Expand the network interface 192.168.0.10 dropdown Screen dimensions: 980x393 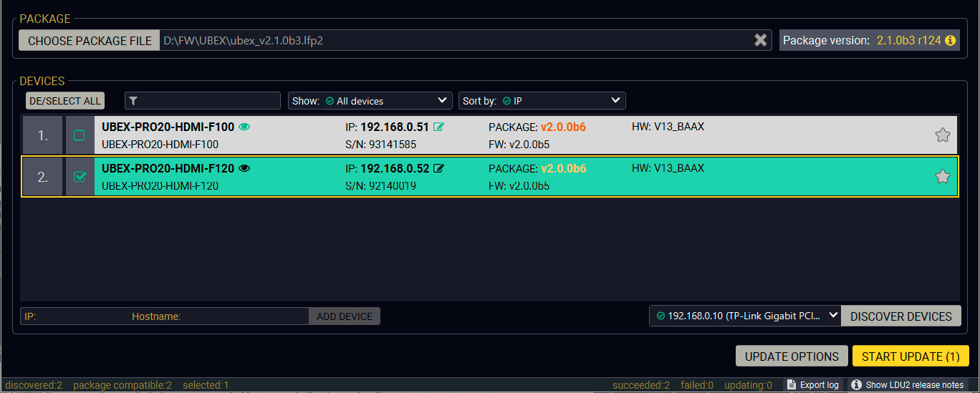tap(744, 316)
